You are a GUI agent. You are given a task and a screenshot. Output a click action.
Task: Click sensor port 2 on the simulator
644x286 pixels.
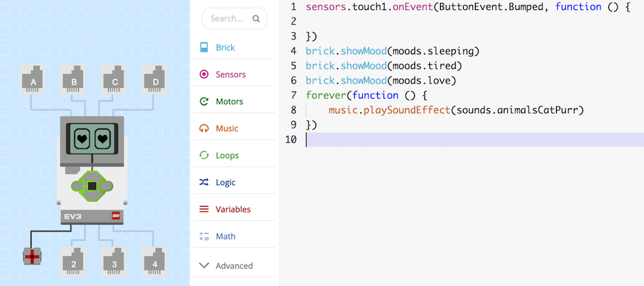coord(74,262)
